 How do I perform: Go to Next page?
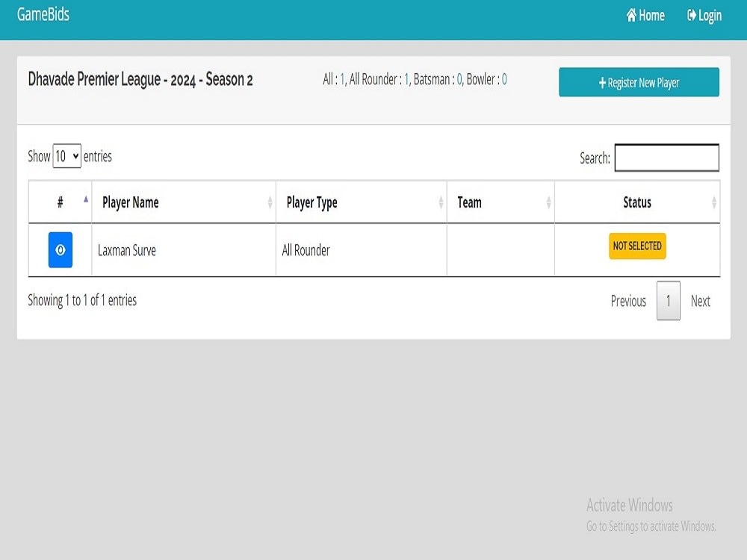701,301
